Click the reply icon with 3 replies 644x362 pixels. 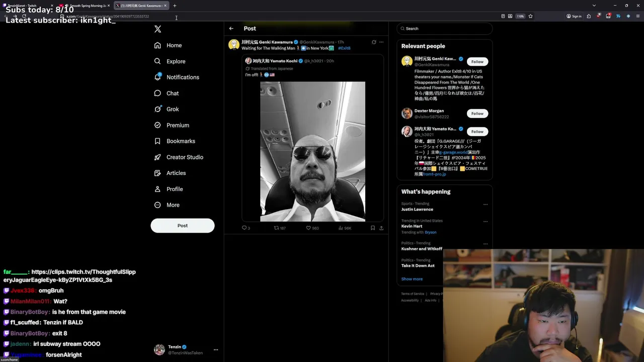(x=246, y=228)
